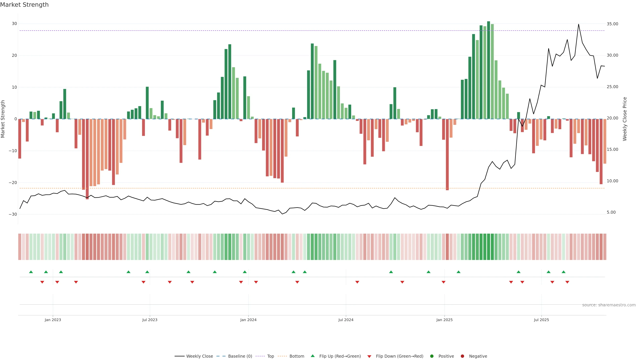Click the Market Strength chart title
644x362 pixels.
(x=24, y=5)
